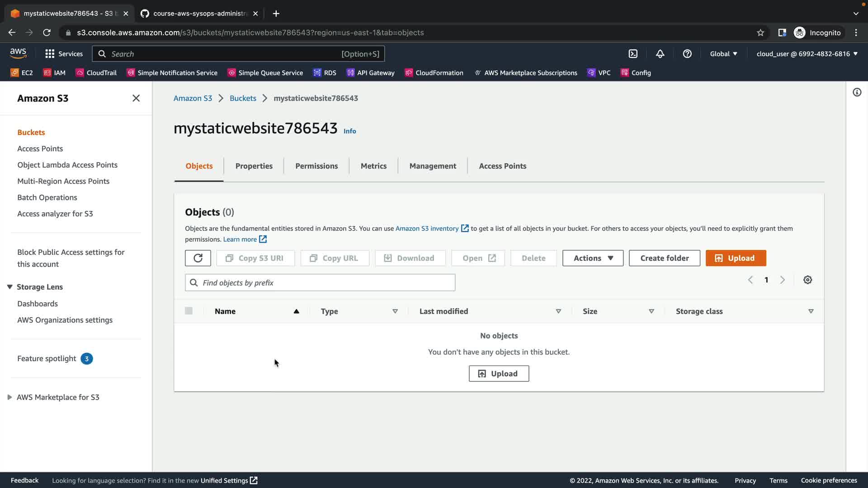
Task: Open AWS CloudShell icon in header
Action: click(x=633, y=54)
